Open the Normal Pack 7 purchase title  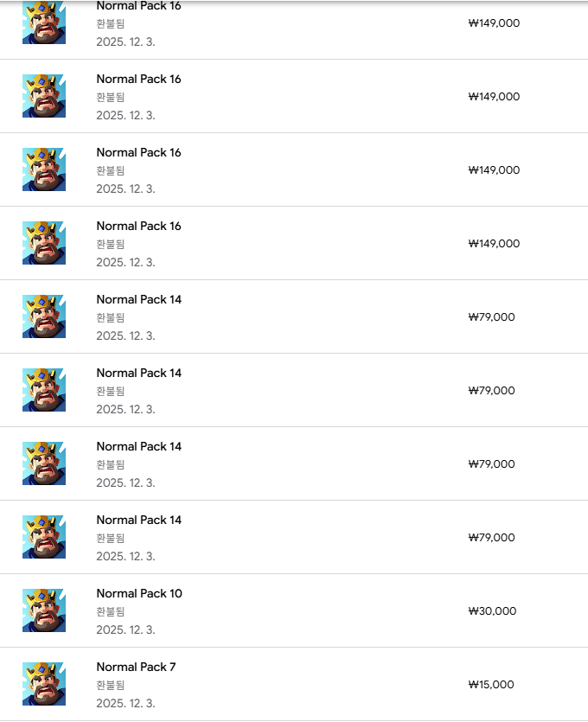coord(136,667)
